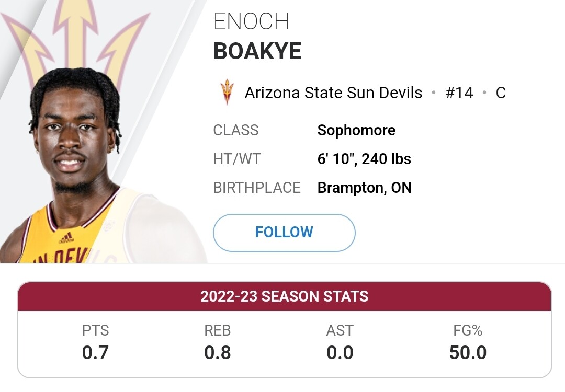Click the CLASS field label
The width and height of the screenshot is (565, 392).
(x=235, y=130)
